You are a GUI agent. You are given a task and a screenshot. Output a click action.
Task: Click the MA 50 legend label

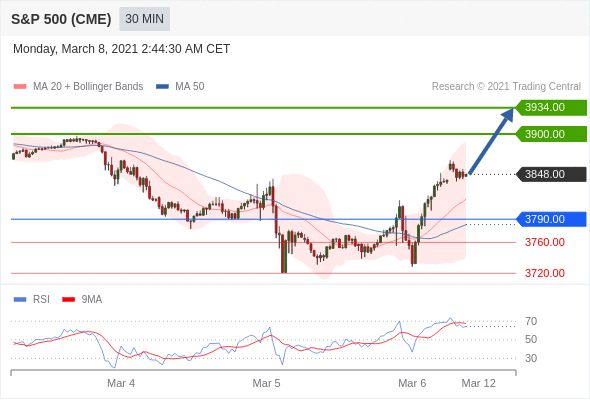[190, 86]
